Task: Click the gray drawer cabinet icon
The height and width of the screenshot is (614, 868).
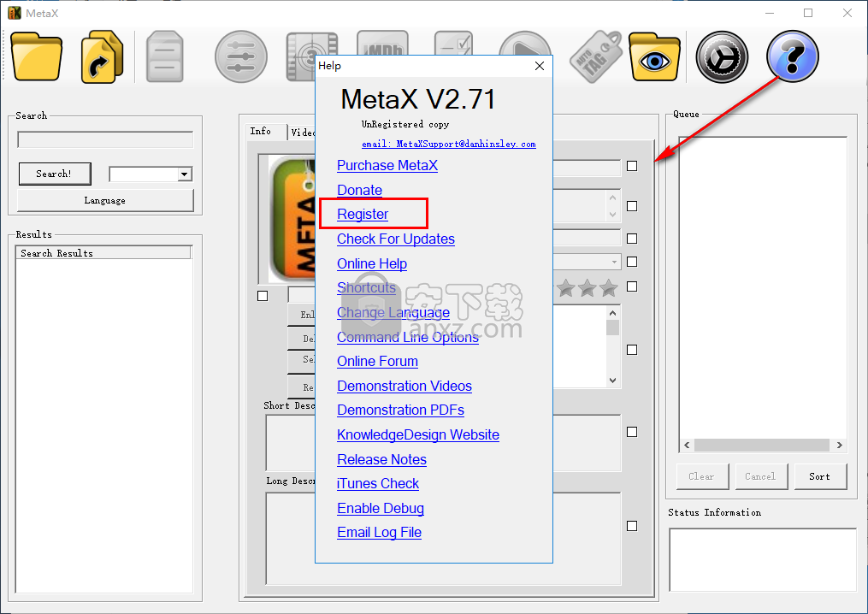Action: [165, 56]
